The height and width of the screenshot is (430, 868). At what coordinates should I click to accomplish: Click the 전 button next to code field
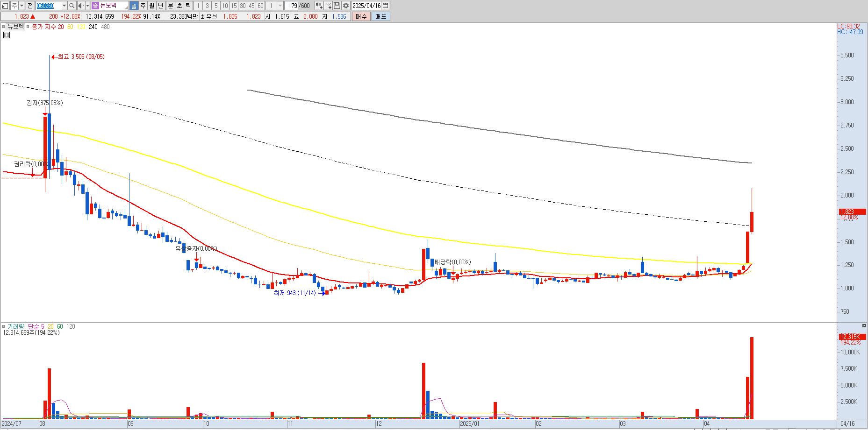pos(30,6)
